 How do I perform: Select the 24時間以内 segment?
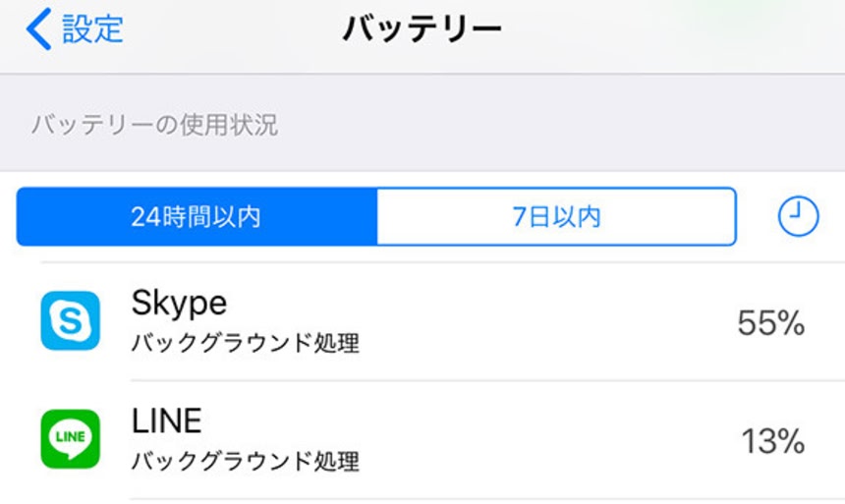197,216
